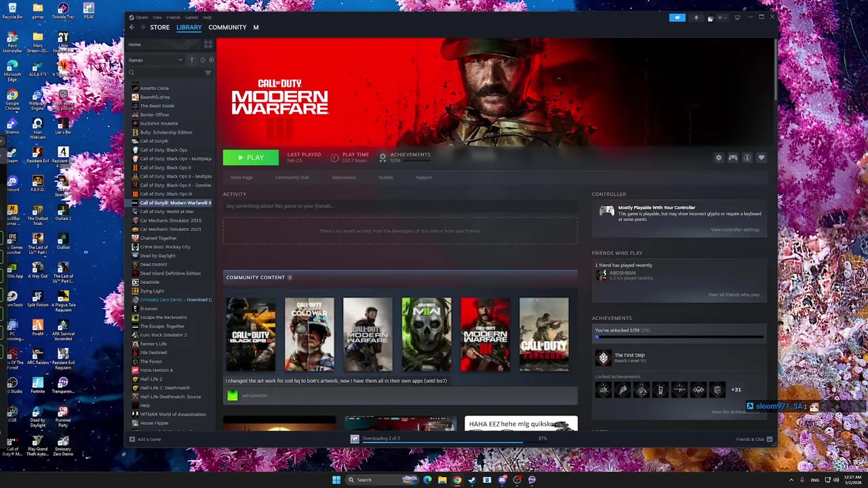Open the Community Hub link

click(292, 178)
